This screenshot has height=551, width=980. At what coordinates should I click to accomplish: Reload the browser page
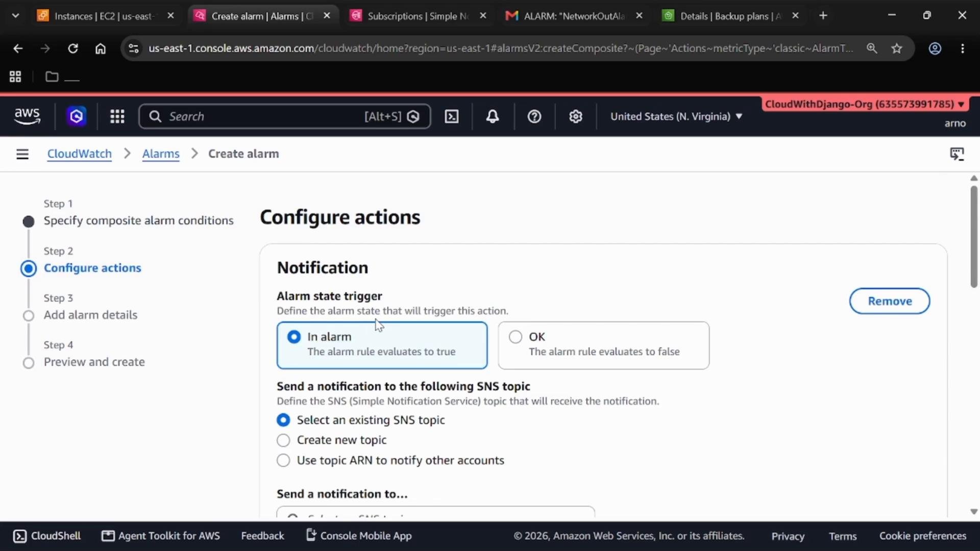(x=73, y=48)
